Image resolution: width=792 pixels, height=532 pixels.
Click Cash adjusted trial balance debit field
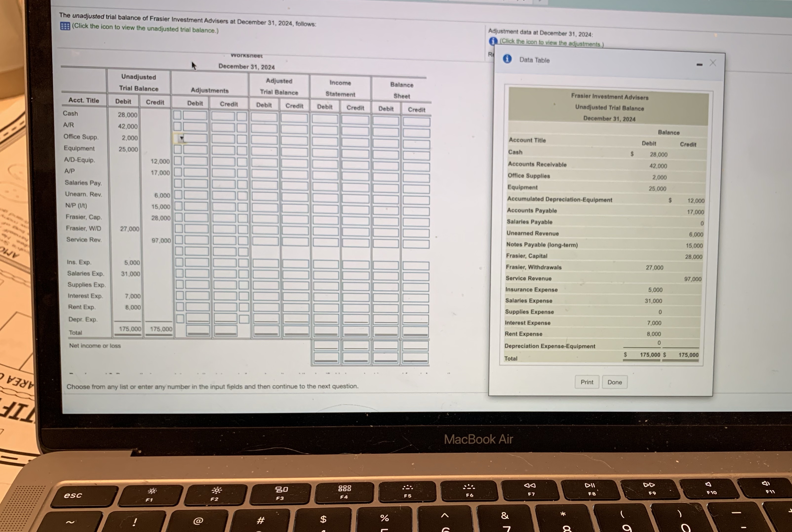tap(264, 118)
